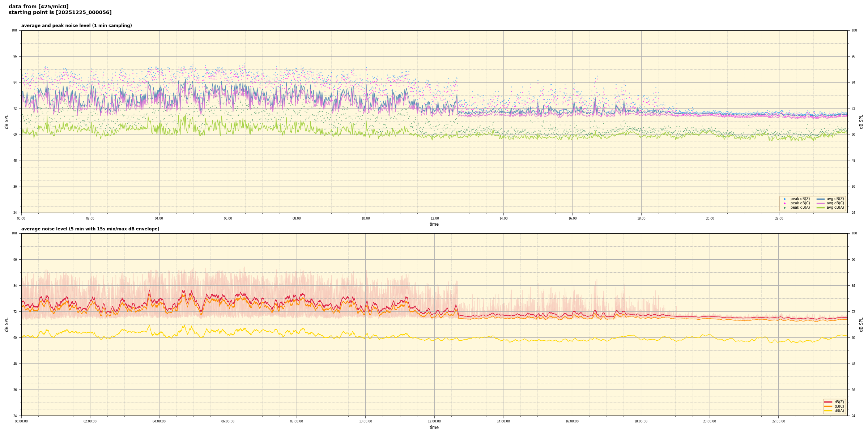Click the 18:00:00 tick label on bottom chart
Image resolution: width=868 pixels, height=434 pixels.
click(x=641, y=421)
